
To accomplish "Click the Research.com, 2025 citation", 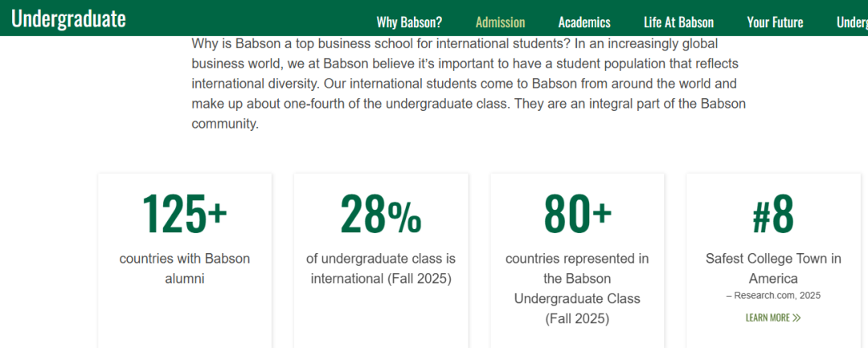I will (x=773, y=296).
